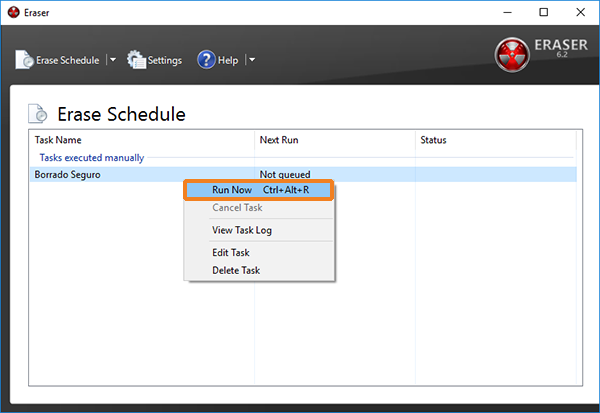Click the Settings toolbar label
The image size is (600, 413).
(x=165, y=60)
